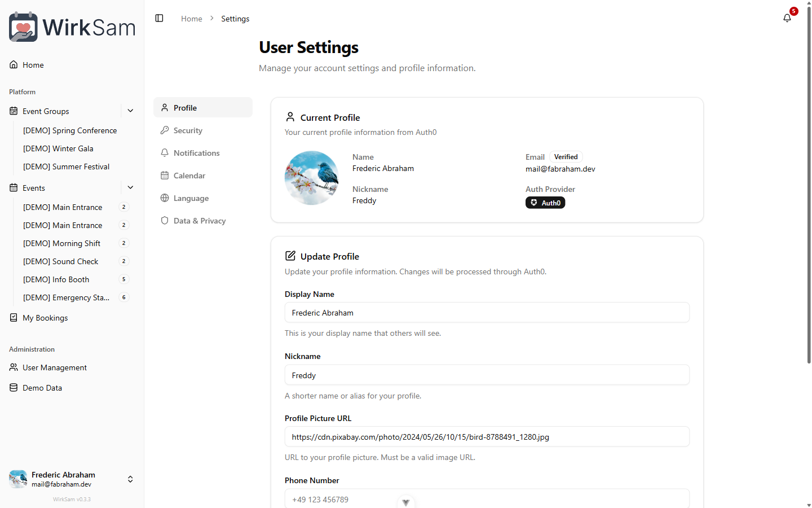Click the Update Profile edit pencil icon
This screenshot has height=508, width=812.
pos(290,256)
